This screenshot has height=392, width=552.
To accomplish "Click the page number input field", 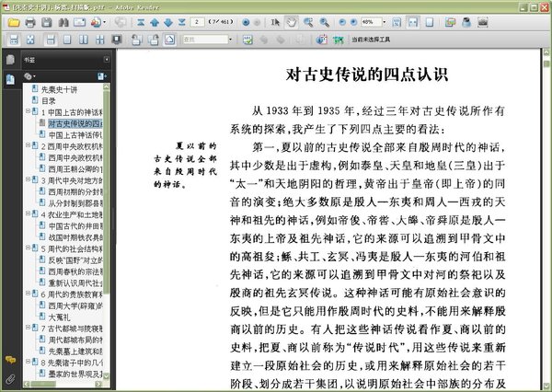I will pos(197,22).
